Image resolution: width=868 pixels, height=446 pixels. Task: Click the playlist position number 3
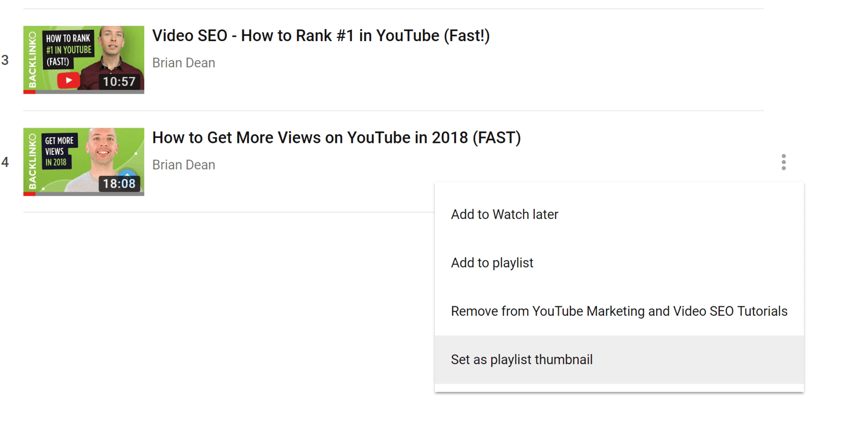5,59
